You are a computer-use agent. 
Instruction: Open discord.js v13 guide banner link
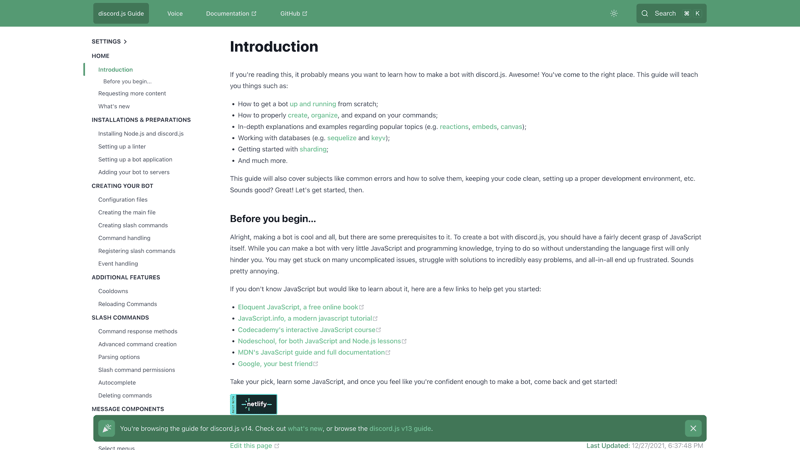click(400, 429)
